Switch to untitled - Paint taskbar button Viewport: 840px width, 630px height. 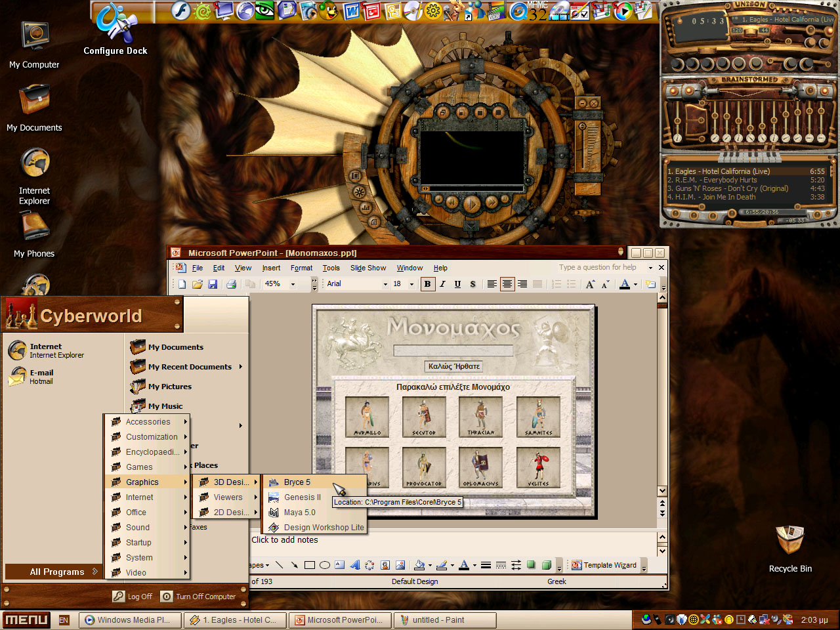(445, 619)
